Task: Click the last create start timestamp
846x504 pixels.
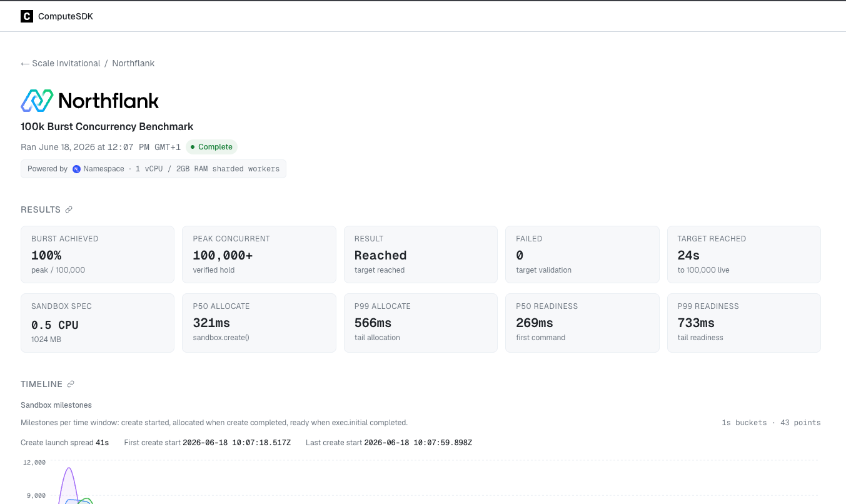Action: (418, 443)
